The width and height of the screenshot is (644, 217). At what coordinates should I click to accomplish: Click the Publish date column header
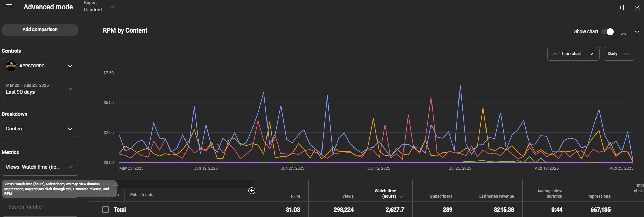click(141, 195)
